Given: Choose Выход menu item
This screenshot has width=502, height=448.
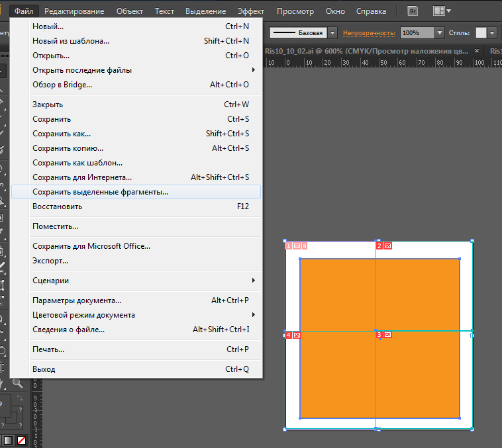Looking at the screenshot, I should (136, 369).
